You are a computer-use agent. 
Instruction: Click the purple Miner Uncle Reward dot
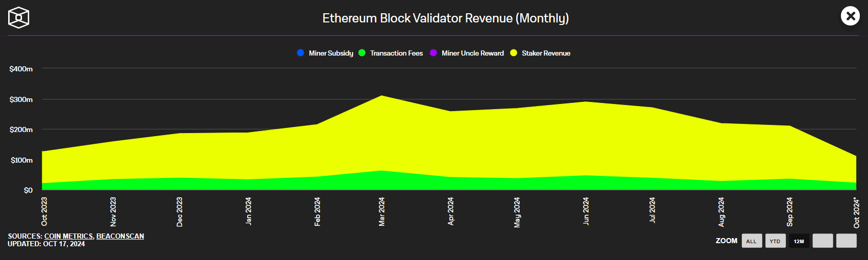433,53
